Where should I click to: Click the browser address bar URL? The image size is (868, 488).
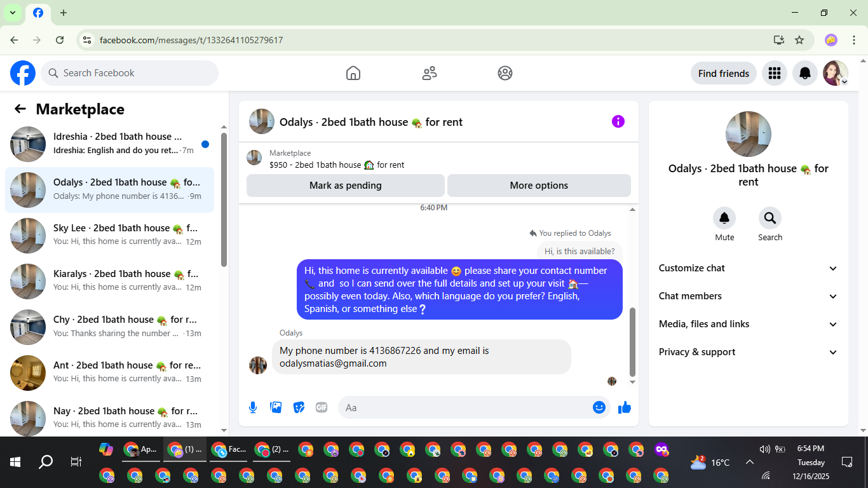[x=191, y=40]
